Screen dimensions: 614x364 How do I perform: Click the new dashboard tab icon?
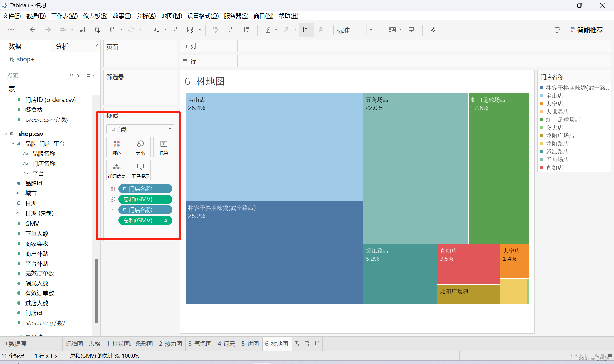307,344
